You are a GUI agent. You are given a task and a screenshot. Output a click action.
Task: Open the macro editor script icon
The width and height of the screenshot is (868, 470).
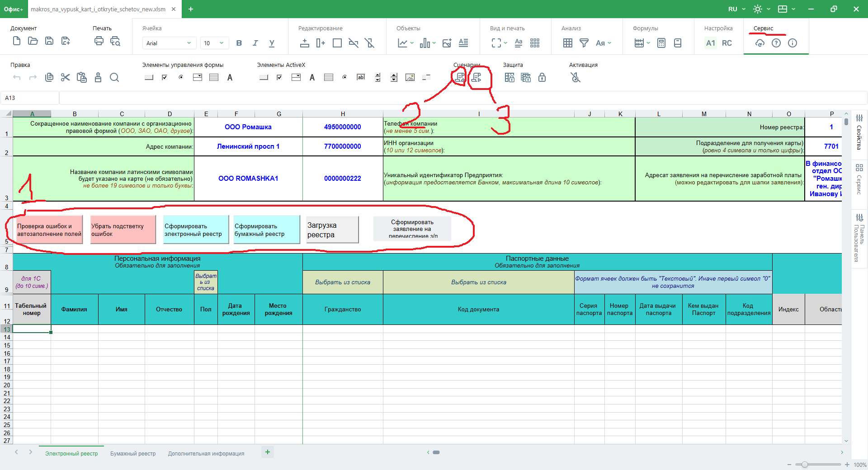(x=460, y=78)
